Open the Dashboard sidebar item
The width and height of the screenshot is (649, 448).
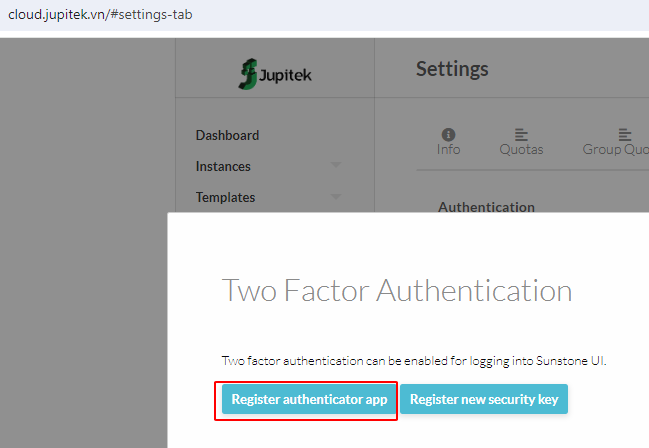[x=227, y=135]
